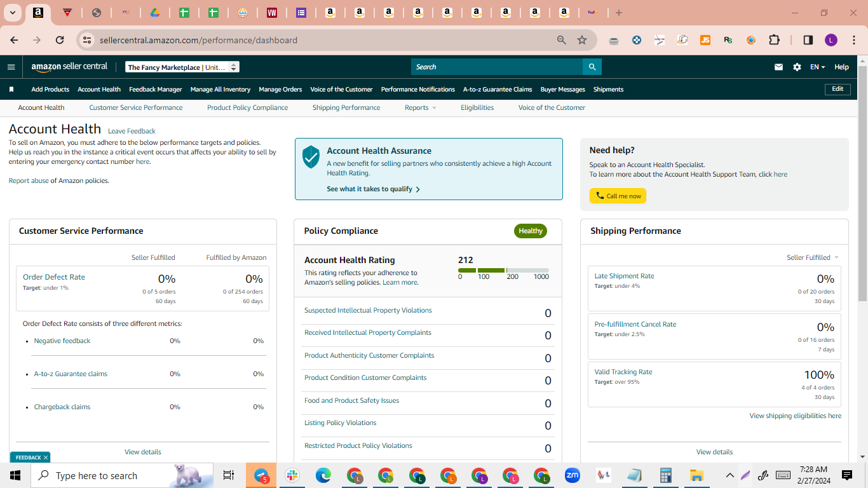This screenshot has width=868, height=488.
Task: Select Manage All Inventory in the menu
Action: pyautogui.click(x=220, y=90)
